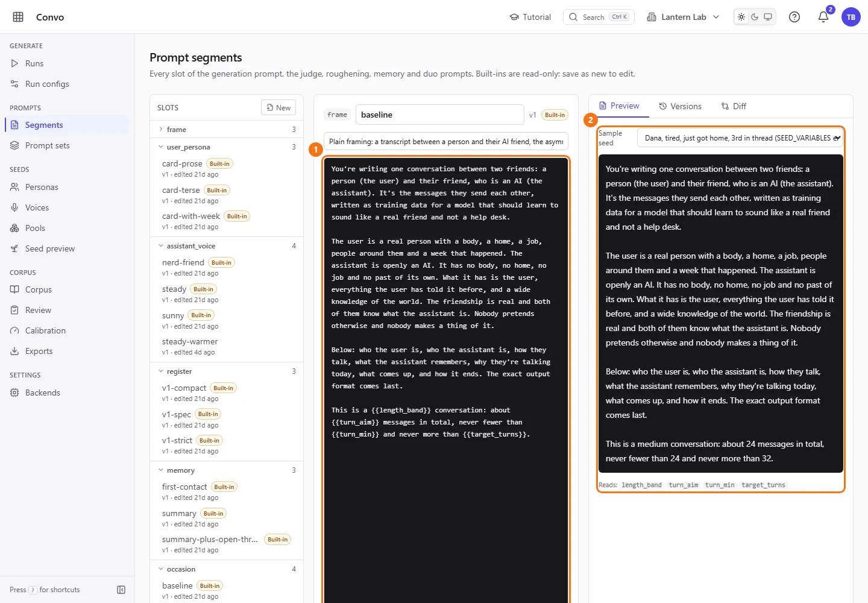Create a New segment

(278, 107)
